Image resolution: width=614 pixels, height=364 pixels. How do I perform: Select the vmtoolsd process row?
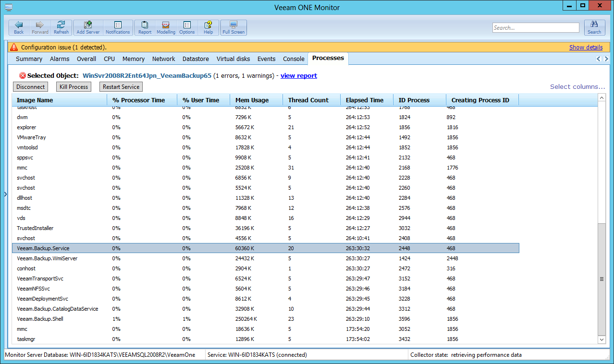tap(266, 147)
